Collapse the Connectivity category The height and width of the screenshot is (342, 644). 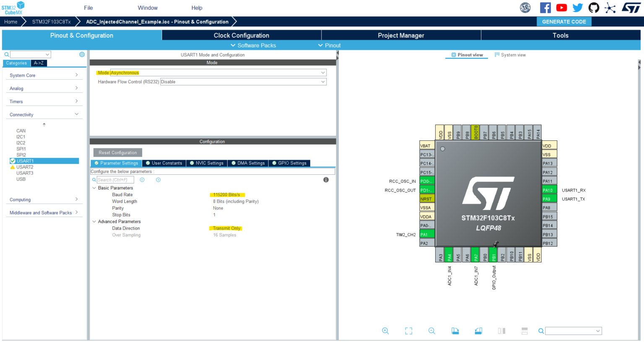[77, 114]
